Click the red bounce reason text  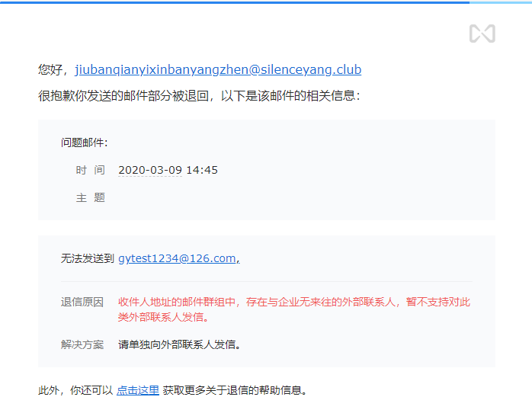[x=294, y=309]
